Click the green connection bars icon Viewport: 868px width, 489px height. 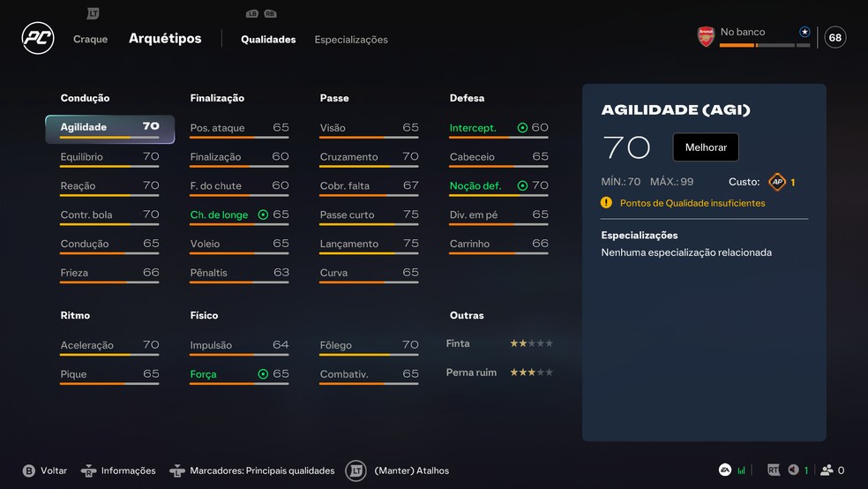pyautogui.click(x=741, y=470)
